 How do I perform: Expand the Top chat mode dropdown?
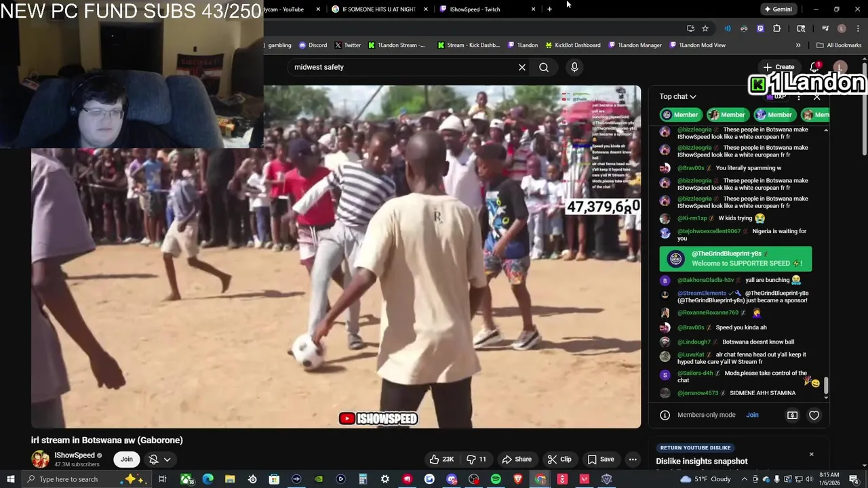(x=677, y=96)
